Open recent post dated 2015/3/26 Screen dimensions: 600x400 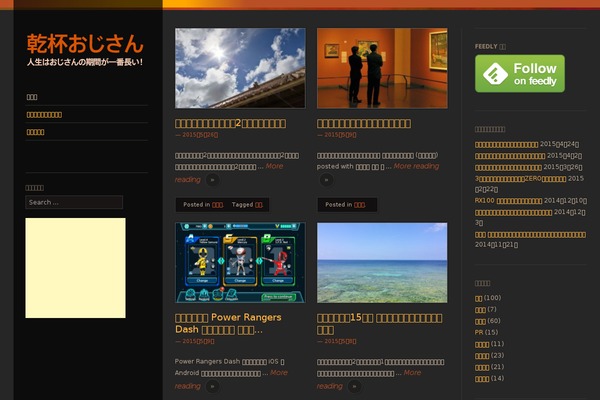(x=508, y=167)
